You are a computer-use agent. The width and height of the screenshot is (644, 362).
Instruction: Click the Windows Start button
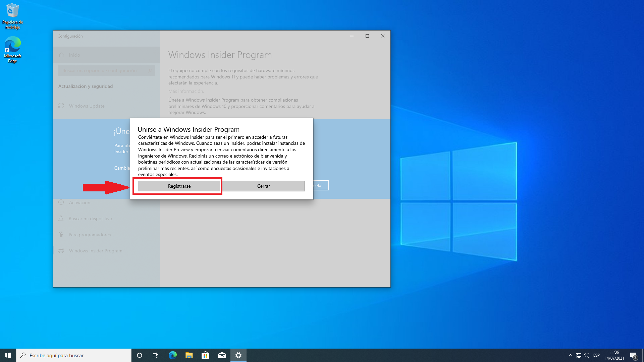tap(8, 355)
